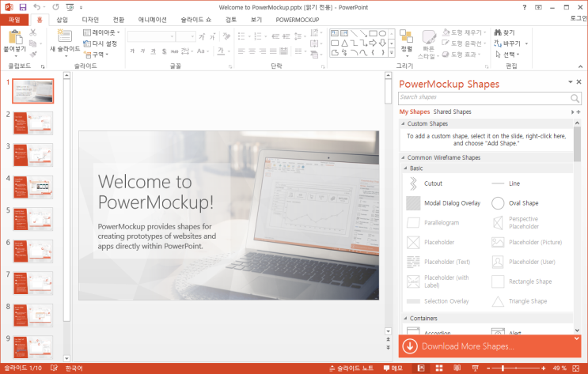Switch to Shared Shapes tab
Image resolution: width=588 pixels, height=374 pixels.
(452, 111)
